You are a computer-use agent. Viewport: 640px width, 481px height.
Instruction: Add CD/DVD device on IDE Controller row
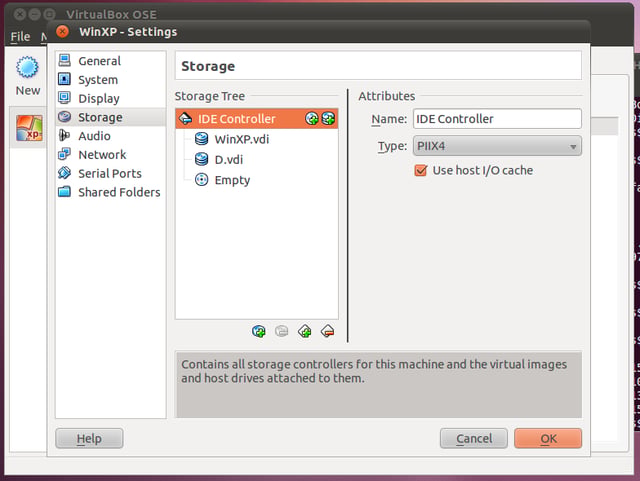click(312, 119)
